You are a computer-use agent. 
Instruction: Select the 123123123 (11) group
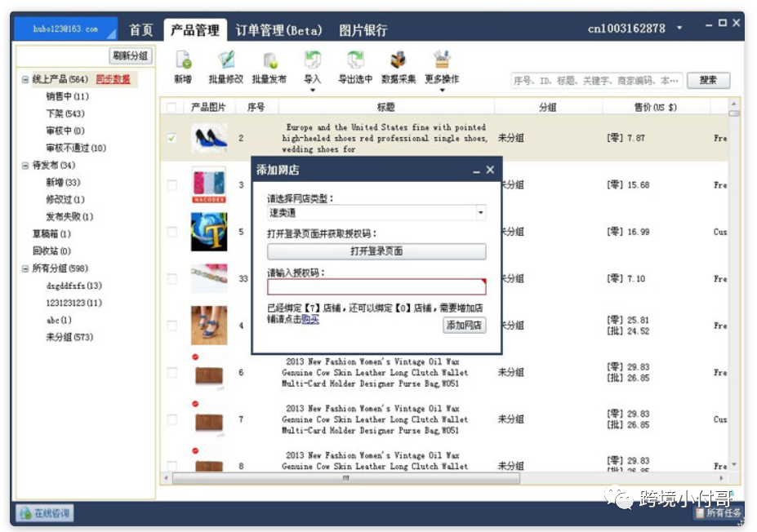pos(73,303)
